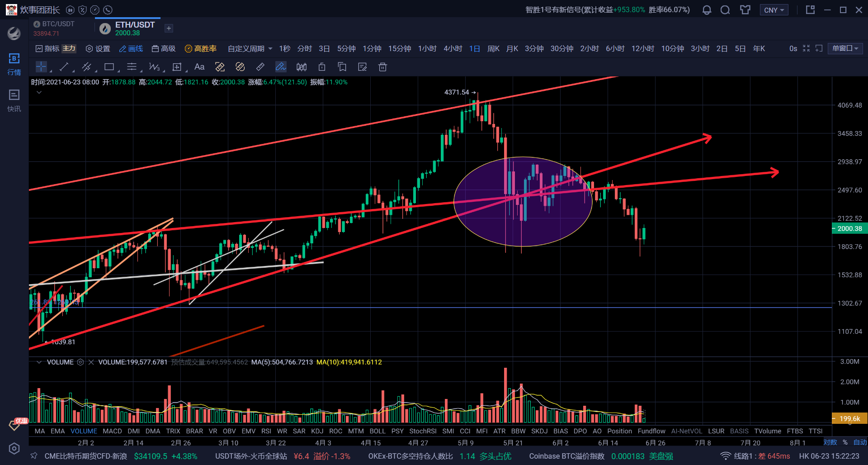Open VOLUME indicator settings gear

(x=80, y=362)
